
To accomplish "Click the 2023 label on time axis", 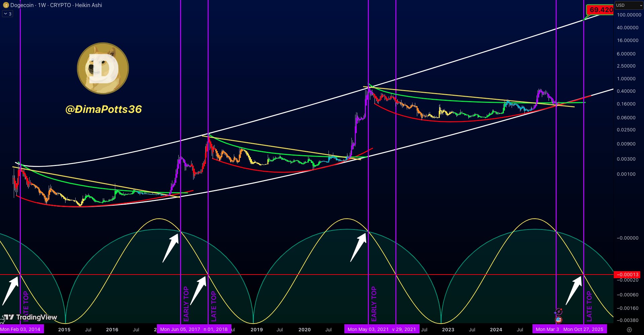I will tap(448, 330).
